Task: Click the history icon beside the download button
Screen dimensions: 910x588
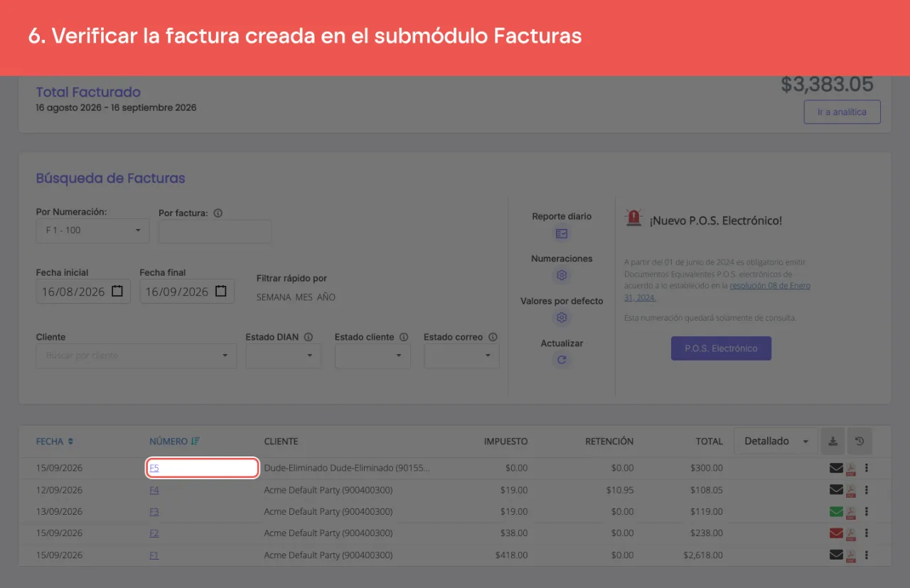Action: (x=860, y=442)
